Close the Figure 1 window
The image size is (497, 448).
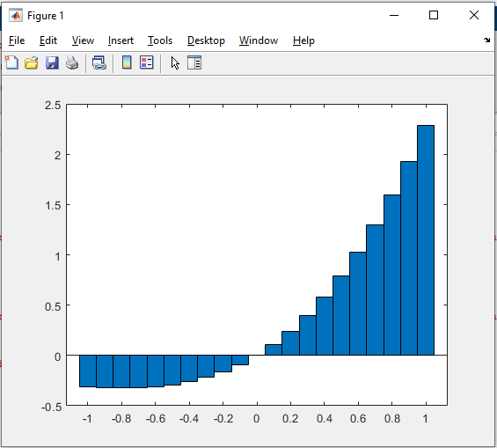tap(474, 15)
